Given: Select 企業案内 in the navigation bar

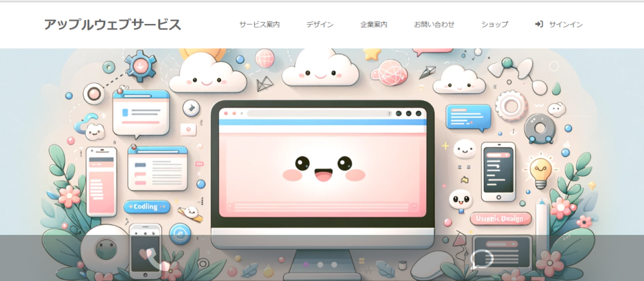Looking at the screenshot, I should [374, 25].
